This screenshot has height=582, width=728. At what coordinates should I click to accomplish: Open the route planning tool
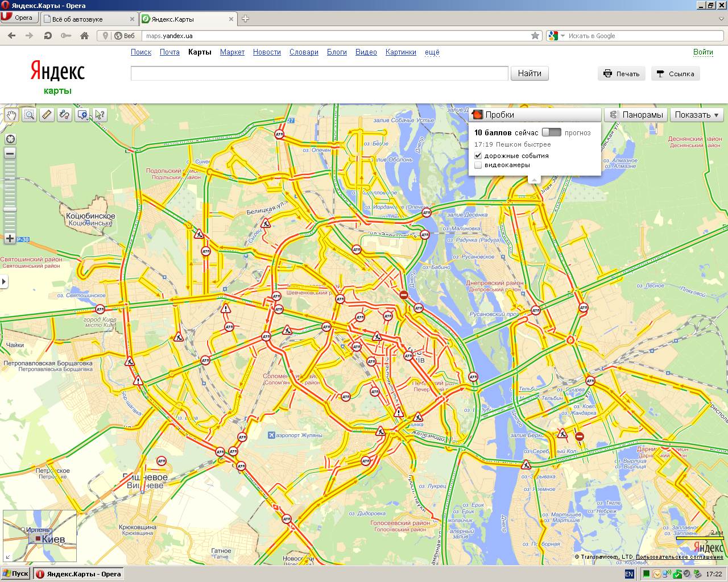pyautogui.click(x=64, y=115)
